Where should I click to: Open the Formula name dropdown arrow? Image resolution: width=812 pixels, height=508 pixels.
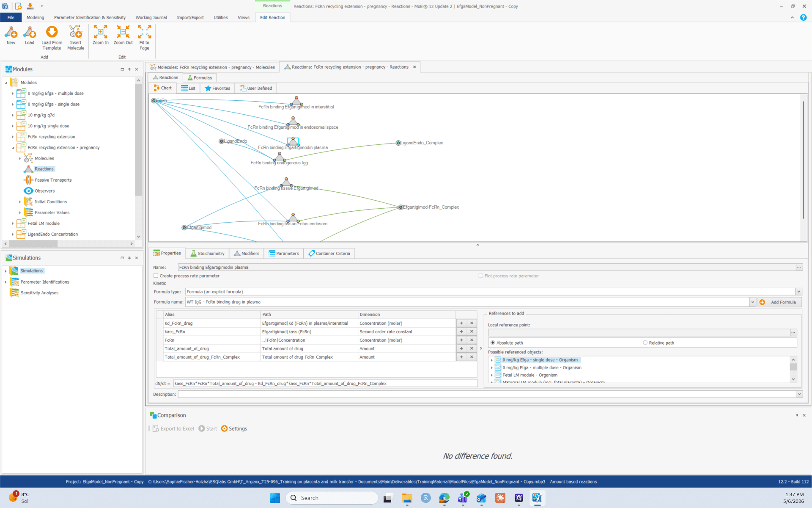753,302
